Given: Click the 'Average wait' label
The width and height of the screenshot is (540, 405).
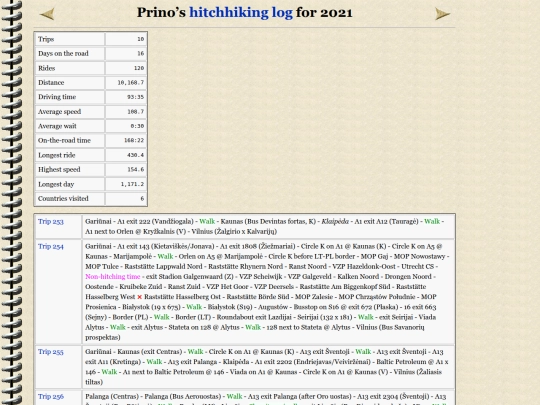Looking at the screenshot, I should click(57, 126).
